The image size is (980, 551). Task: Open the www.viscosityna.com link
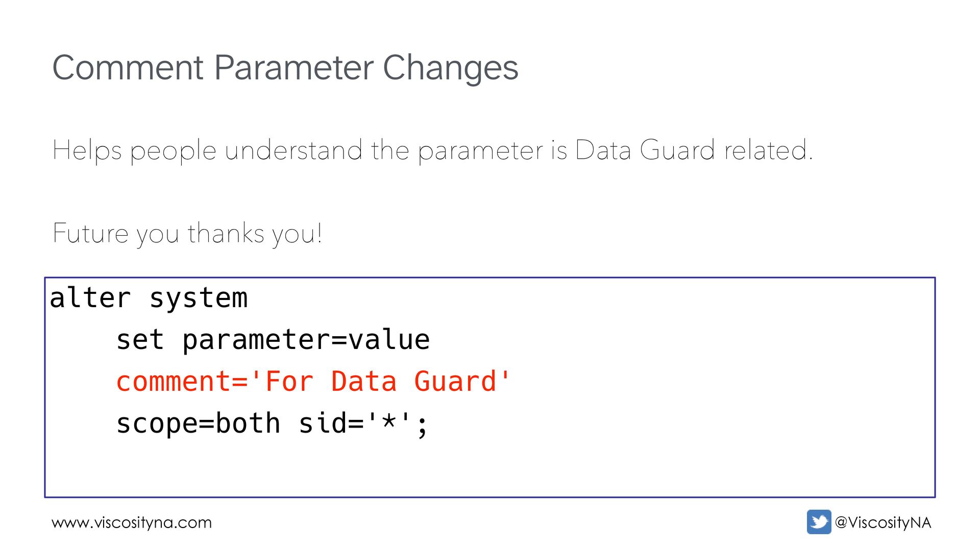pyautogui.click(x=132, y=522)
